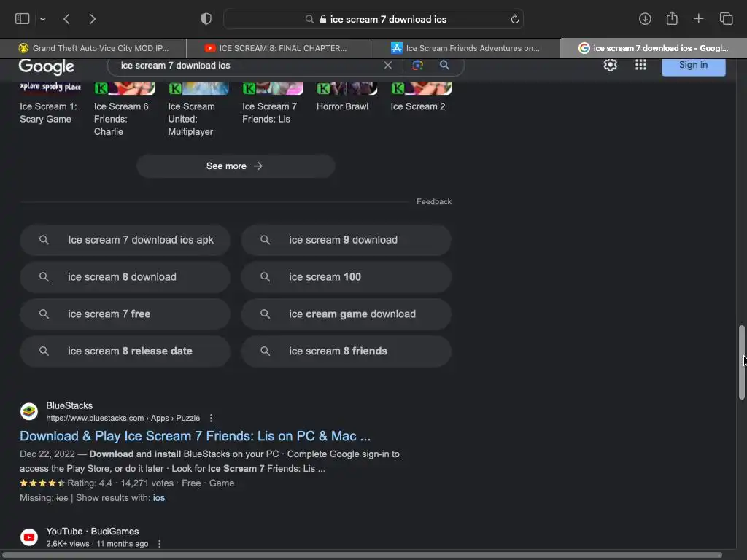Reload the current page
Image resolution: width=747 pixels, height=560 pixels.
click(x=514, y=19)
